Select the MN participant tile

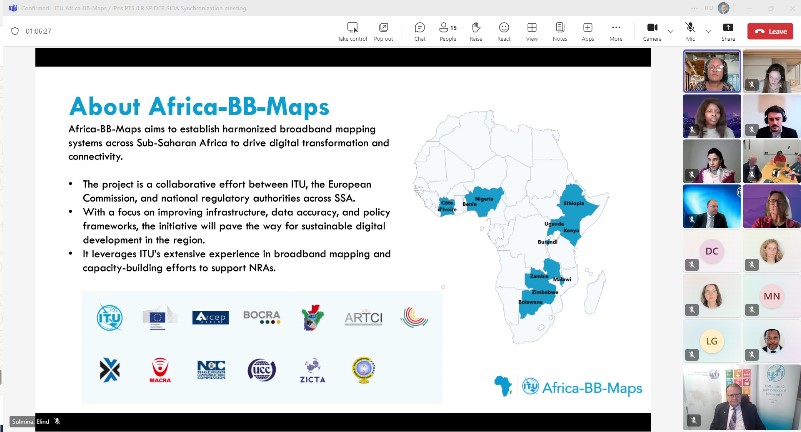(772, 296)
